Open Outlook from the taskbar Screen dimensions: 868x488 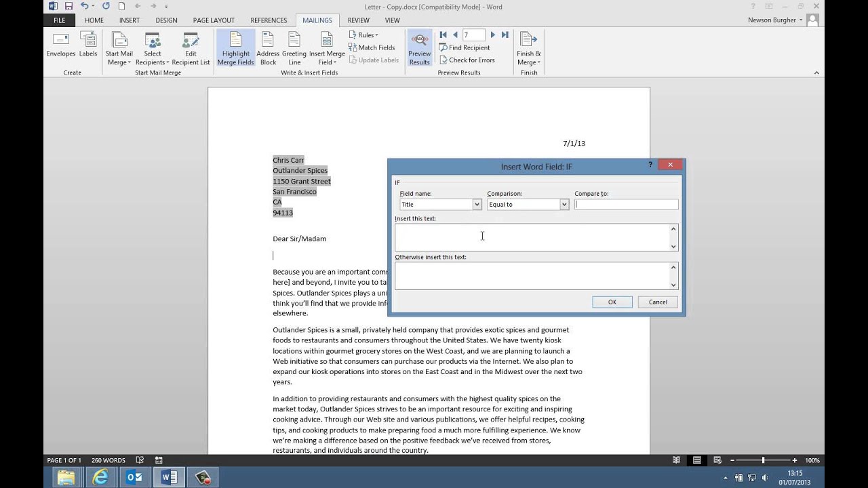coord(135,477)
